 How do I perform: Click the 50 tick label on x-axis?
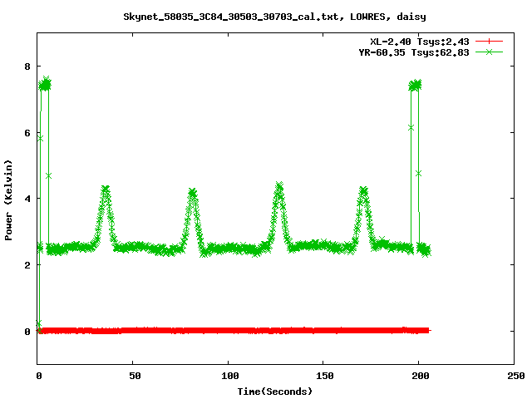tap(133, 377)
